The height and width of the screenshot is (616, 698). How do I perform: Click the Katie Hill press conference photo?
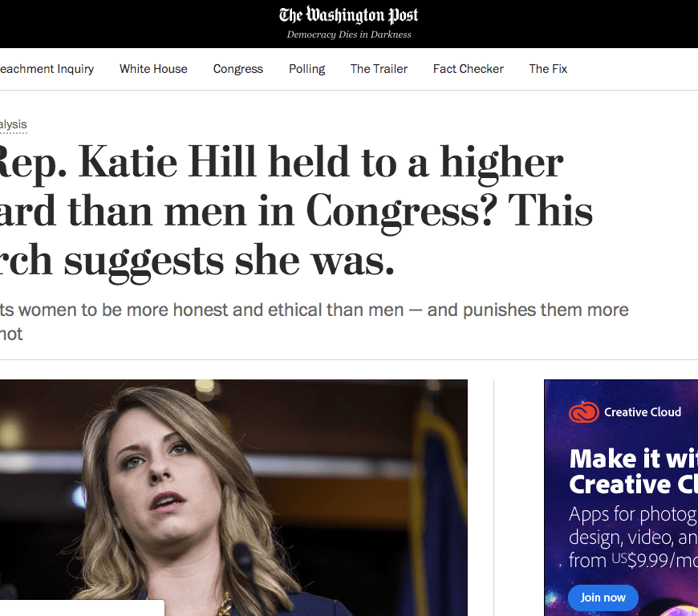click(233, 489)
